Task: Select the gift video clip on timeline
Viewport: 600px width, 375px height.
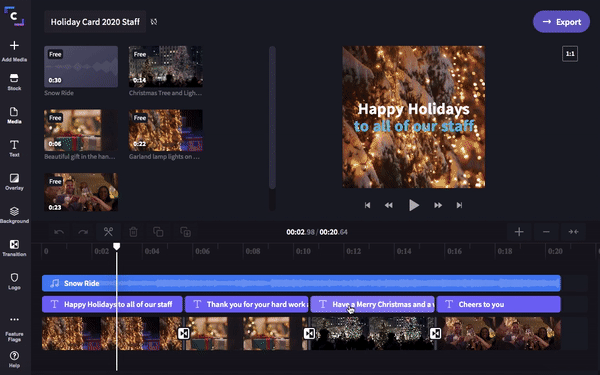Action: click(x=245, y=333)
